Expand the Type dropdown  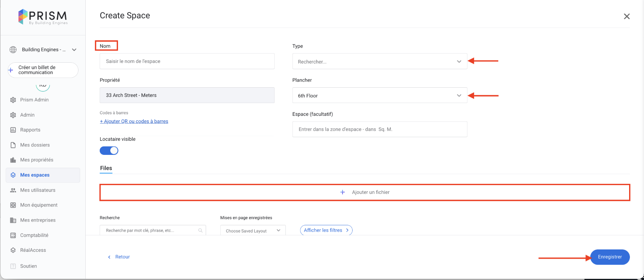click(x=379, y=62)
